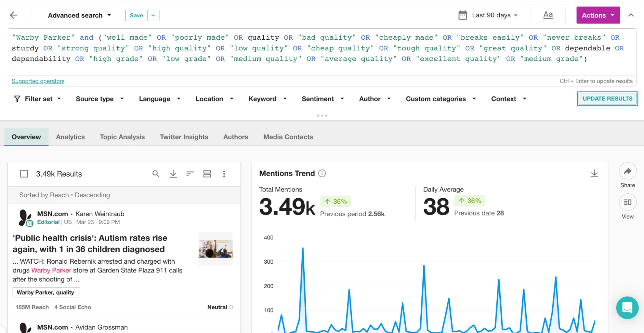Switch to the Analytics tab
This screenshot has height=333, width=644.
point(70,137)
